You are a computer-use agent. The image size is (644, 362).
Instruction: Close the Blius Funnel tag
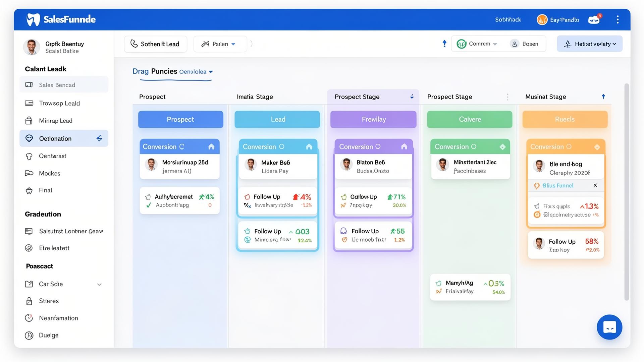point(595,185)
